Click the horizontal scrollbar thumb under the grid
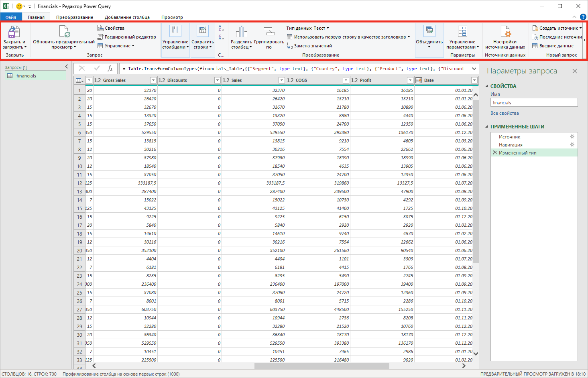Image resolution: width=588 pixels, height=378 pixels. (x=322, y=366)
